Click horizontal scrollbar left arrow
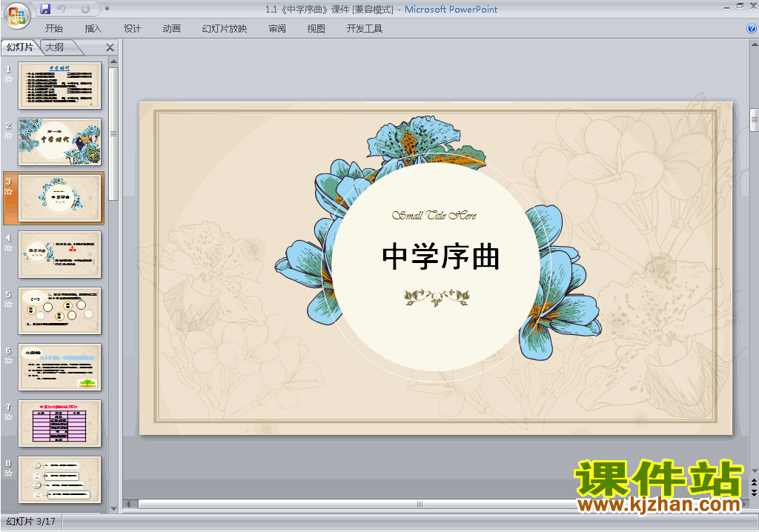Screen dimensions: 759x532 click(x=127, y=504)
